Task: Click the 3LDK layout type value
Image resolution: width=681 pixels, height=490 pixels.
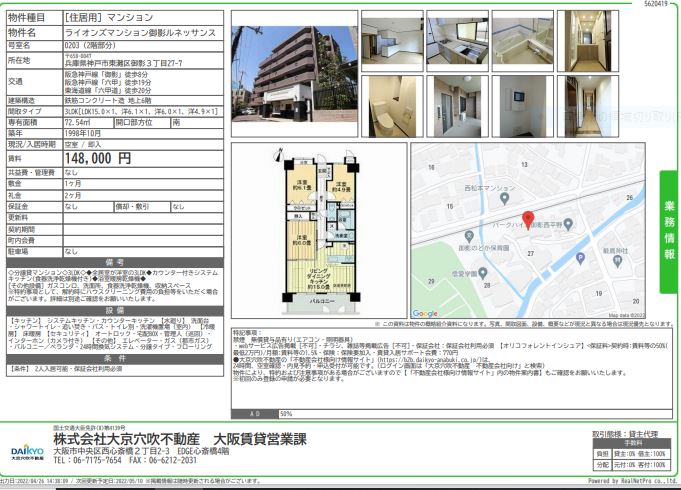Action: [x=141, y=112]
